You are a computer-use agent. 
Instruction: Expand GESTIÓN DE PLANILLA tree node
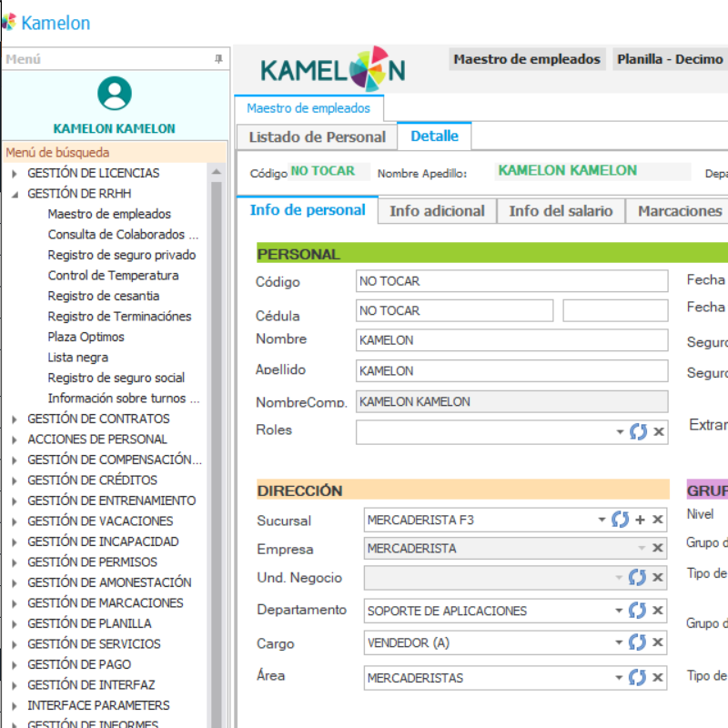(x=15, y=624)
